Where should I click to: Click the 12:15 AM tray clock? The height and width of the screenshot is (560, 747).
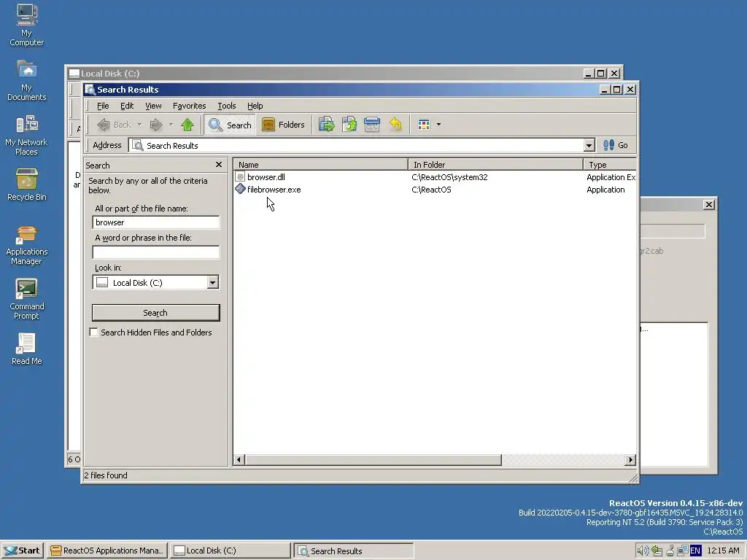pyautogui.click(x=723, y=551)
